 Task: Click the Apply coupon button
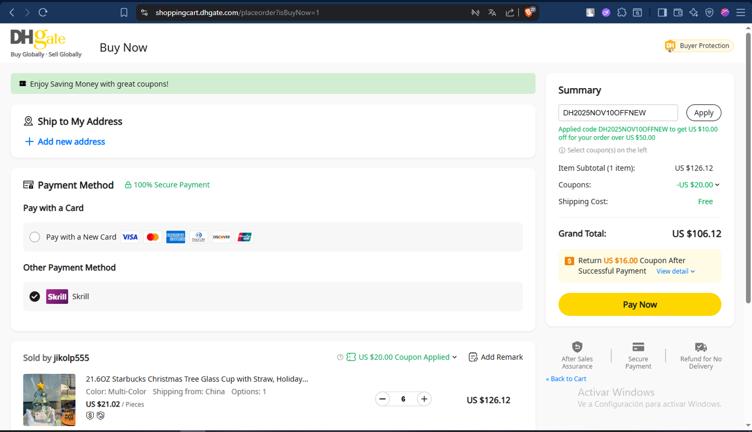[704, 113]
